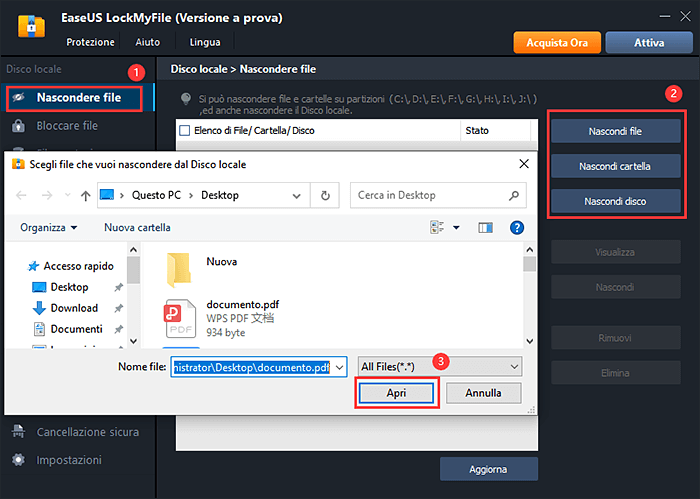Screen dimensions: 700x499
Task: Select Bloccare file in sidebar
Action: pyautogui.click(x=67, y=126)
